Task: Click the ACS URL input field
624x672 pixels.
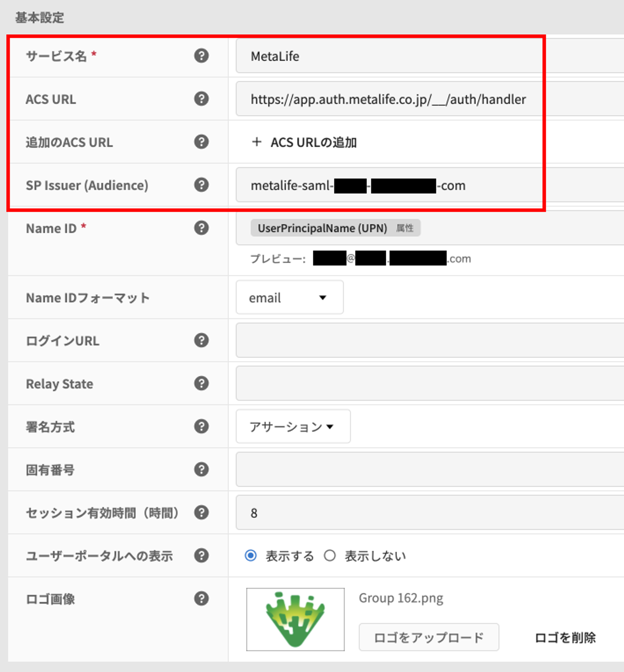Action: (430, 99)
